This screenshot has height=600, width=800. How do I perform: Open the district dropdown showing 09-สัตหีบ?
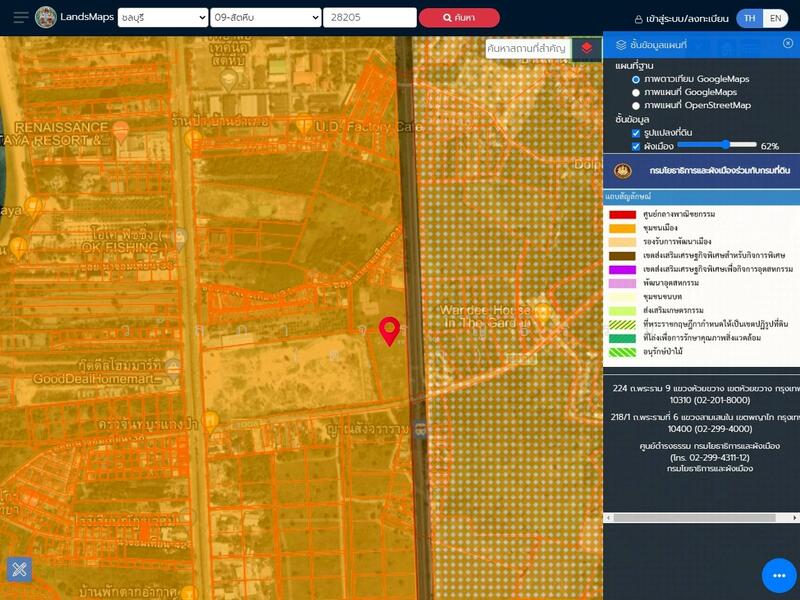[267, 17]
